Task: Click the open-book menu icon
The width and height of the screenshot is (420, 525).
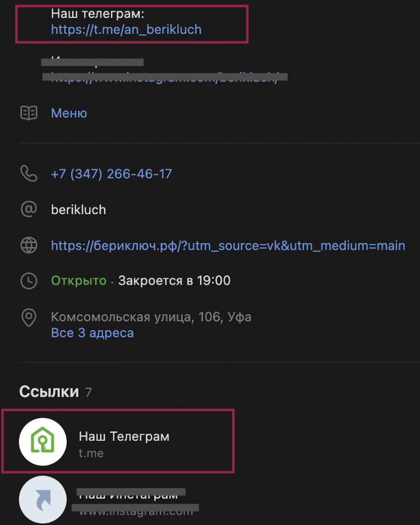Action: (29, 113)
